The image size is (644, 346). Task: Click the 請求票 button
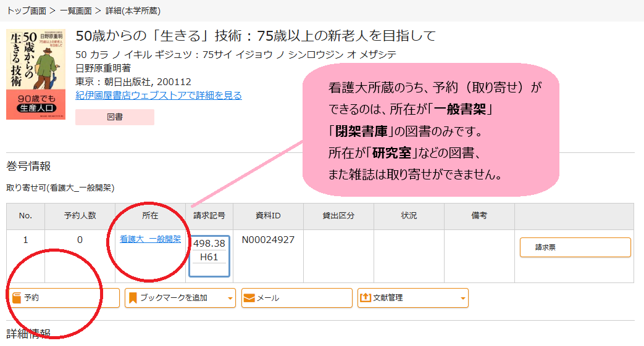point(575,247)
